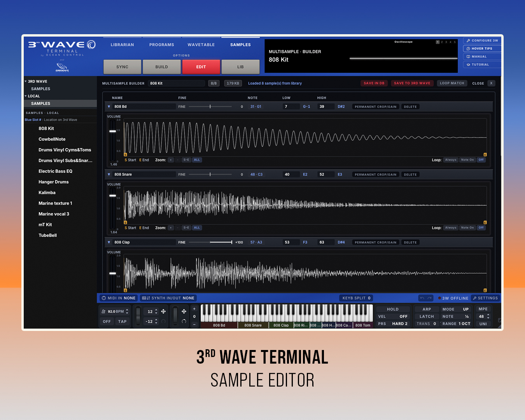Adjust the 808 Snare FINE tune slider
The height and width of the screenshot is (420, 525).
click(210, 175)
